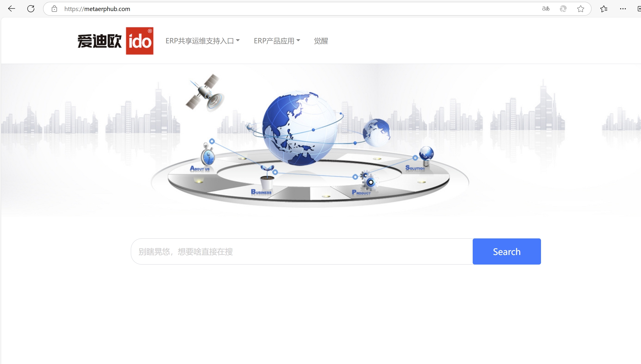The image size is (641, 364).
Task: View site info via the lock icon
Action: pos(54,9)
